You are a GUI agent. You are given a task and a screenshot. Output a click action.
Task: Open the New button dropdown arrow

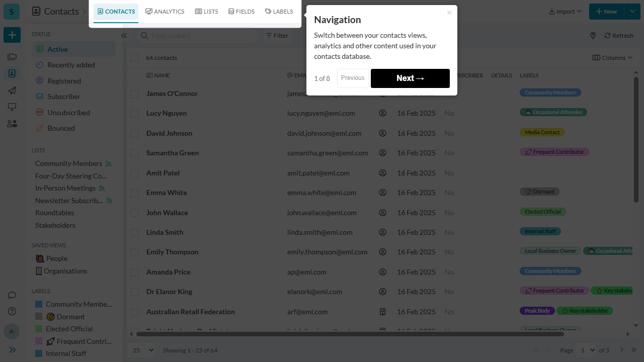click(632, 12)
